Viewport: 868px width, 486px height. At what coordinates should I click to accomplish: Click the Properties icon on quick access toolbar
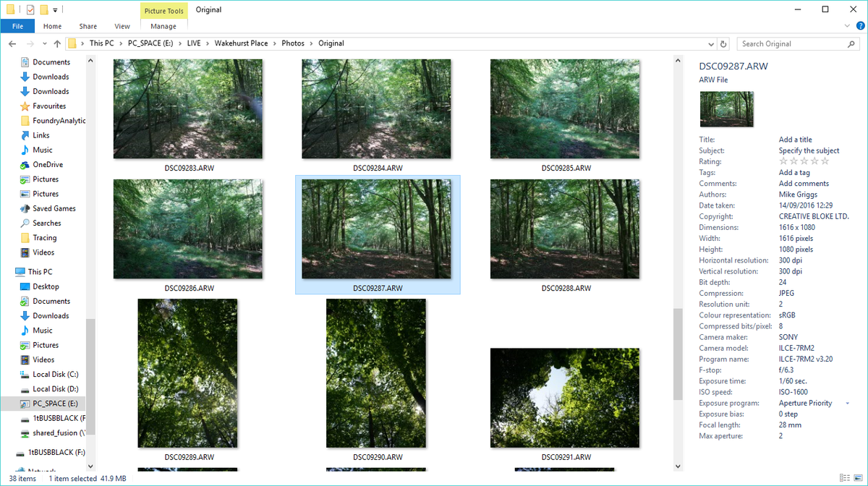click(30, 9)
